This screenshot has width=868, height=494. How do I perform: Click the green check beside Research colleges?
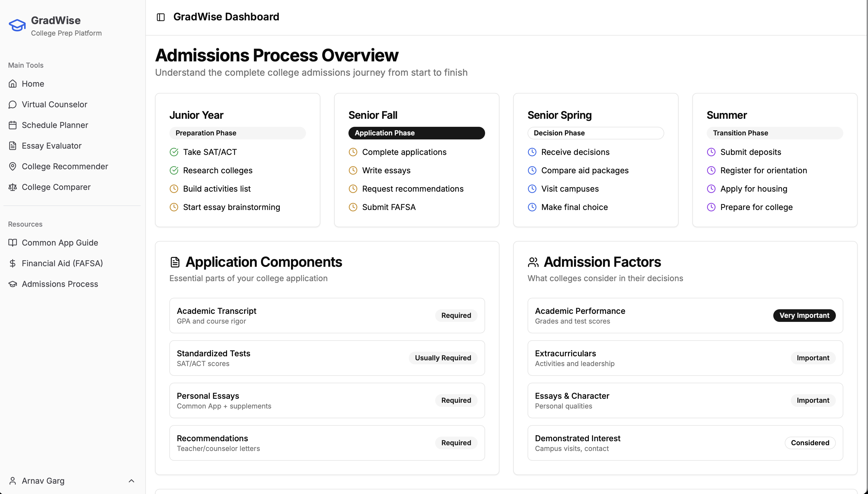click(174, 170)
